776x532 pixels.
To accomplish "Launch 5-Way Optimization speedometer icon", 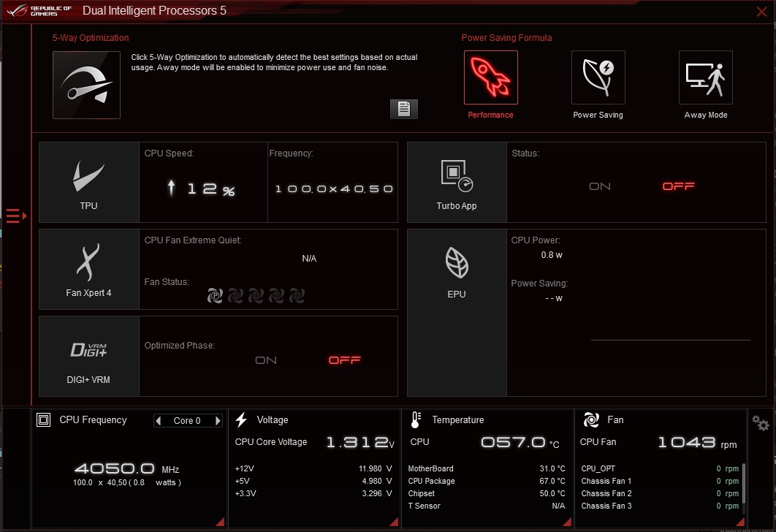I will (x=87, y=85).
